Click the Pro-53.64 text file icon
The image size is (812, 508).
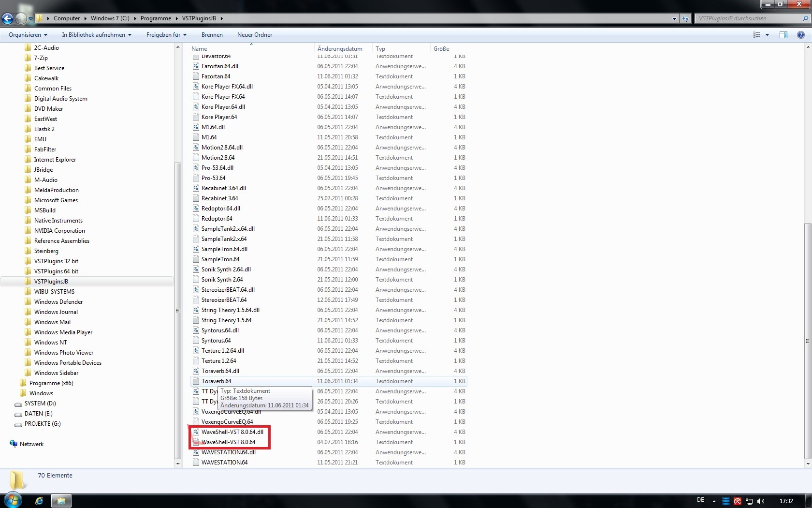click(x=196, y=178)
